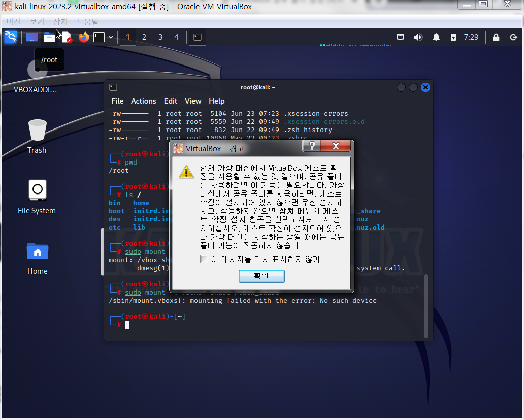Click the power manager battery icon
The height and width of the screenshot is (420, 524).
(453, 37)
